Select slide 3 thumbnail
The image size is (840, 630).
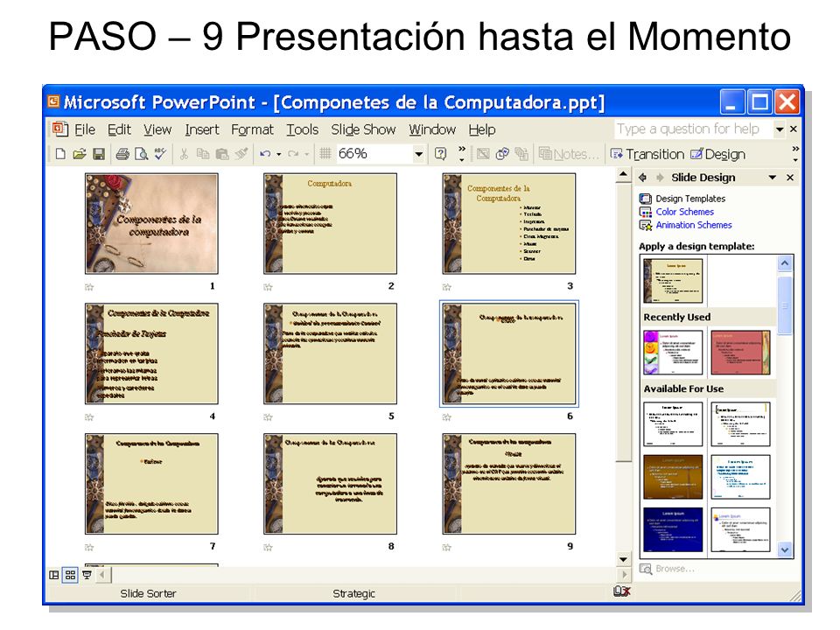coord(509,223)
